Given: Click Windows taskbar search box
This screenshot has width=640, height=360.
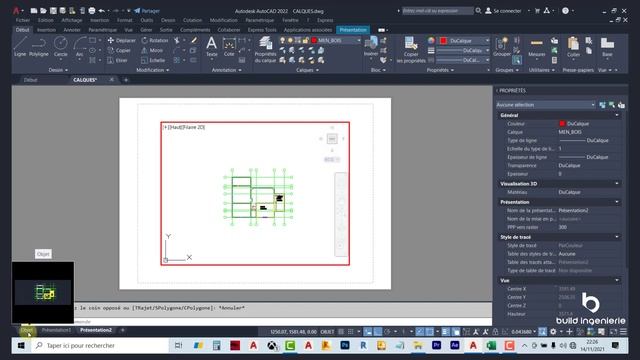Looking at the screenshot, I should point(100,346).
